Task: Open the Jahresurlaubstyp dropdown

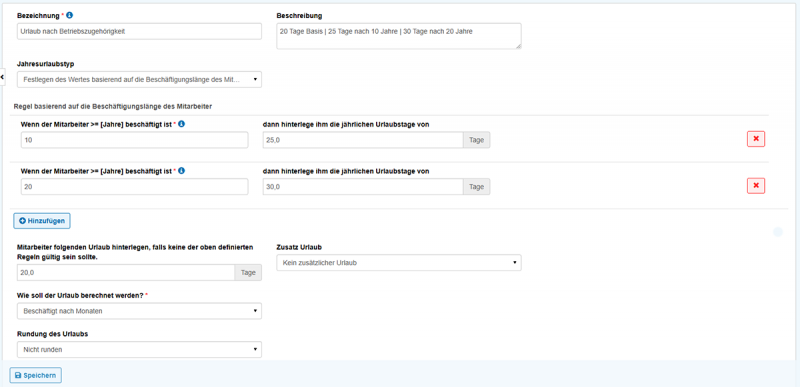Action: point(139,80)
